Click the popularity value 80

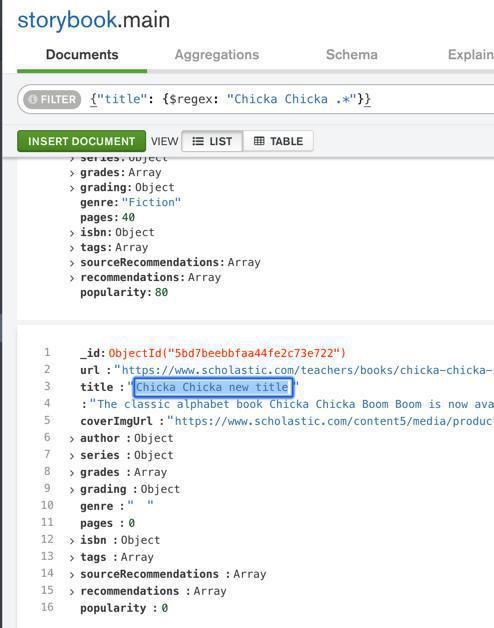[x=161, y=292]
